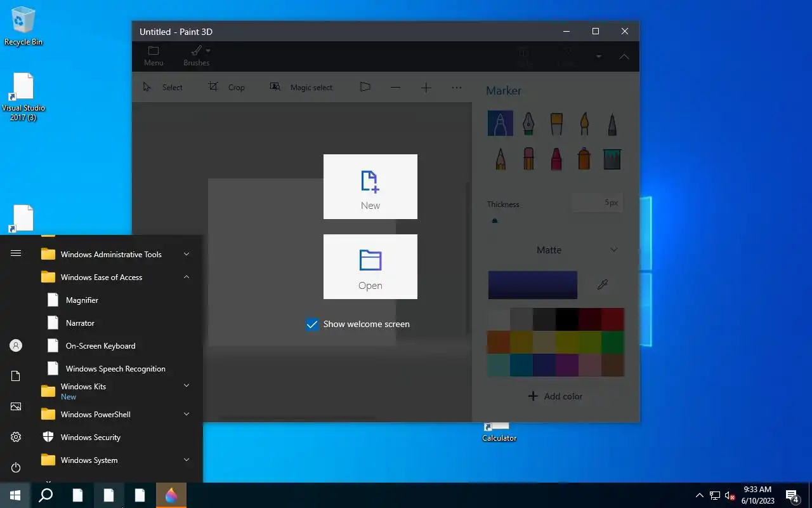The height and width of the screenshot is (508, 812).
Task: Launch Narrator from Start menu
Action: [x=115, y=323]
